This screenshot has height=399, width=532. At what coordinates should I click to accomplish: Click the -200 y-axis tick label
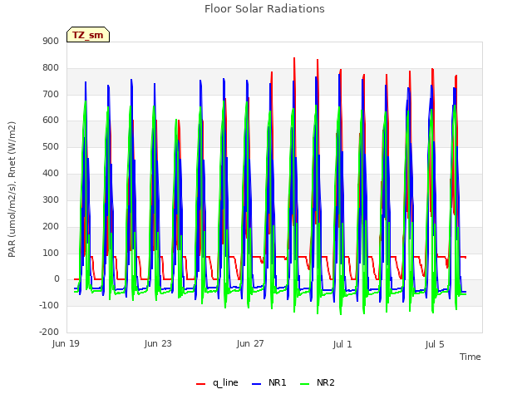tap(49, 332)
